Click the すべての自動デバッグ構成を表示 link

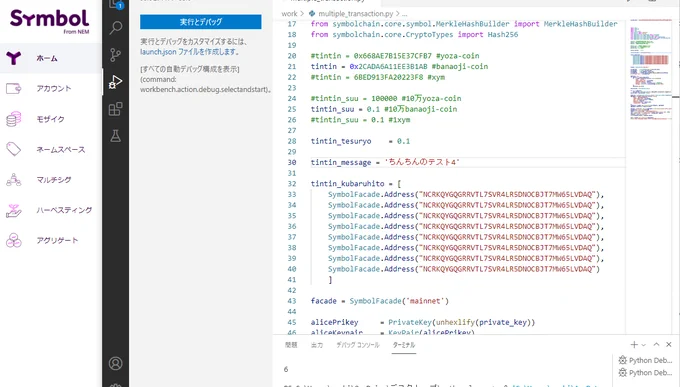point(190,69)
